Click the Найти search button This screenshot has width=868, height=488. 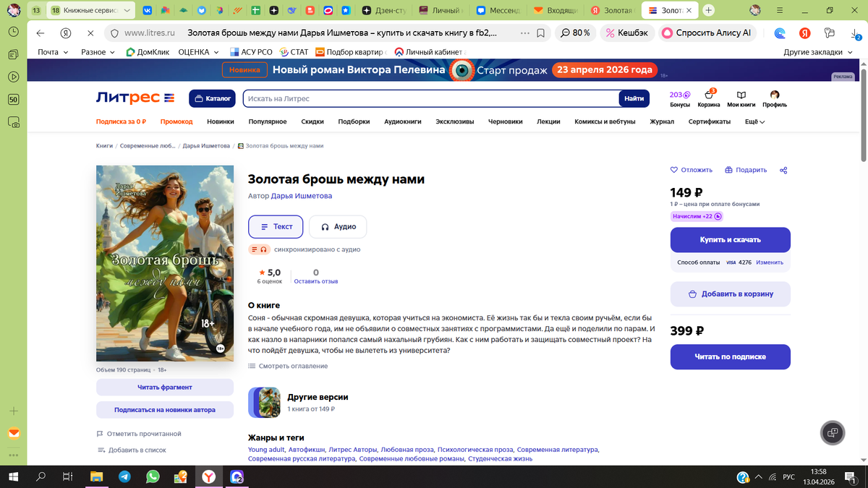[634, 98]
